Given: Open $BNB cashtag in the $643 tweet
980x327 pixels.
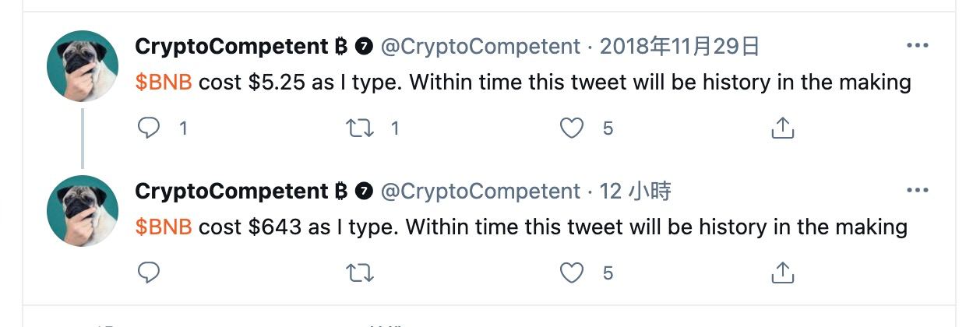Looking at the screenshot, I should [164, 227].
